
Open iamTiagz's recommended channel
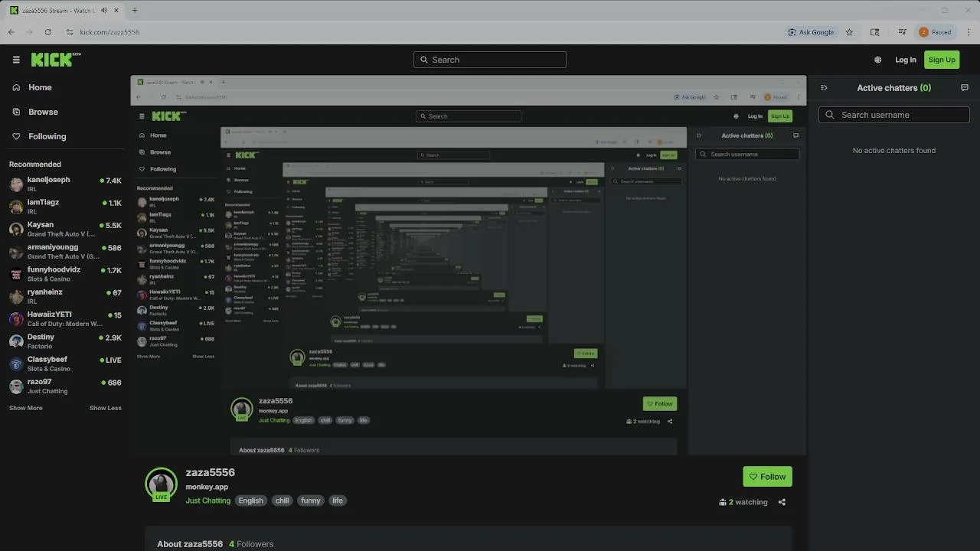(65, 207)
